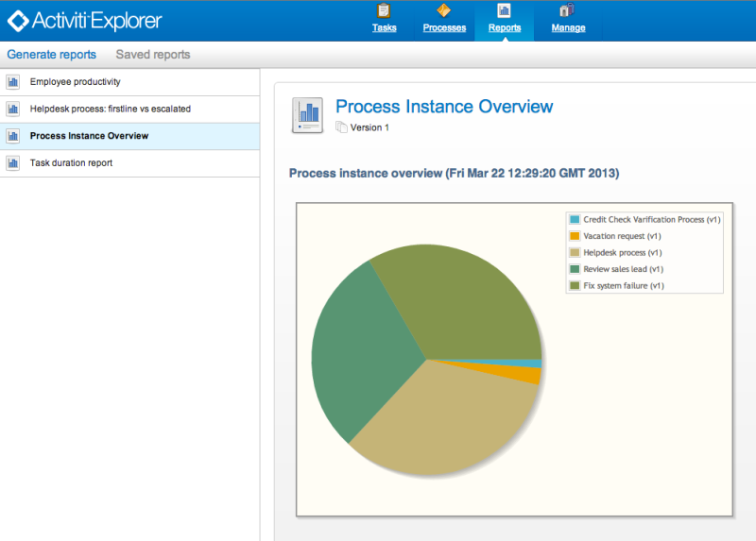This screenshot has width=756, height=541.
Task: Click the Version 1 document icon
Action: click(341, 127)
